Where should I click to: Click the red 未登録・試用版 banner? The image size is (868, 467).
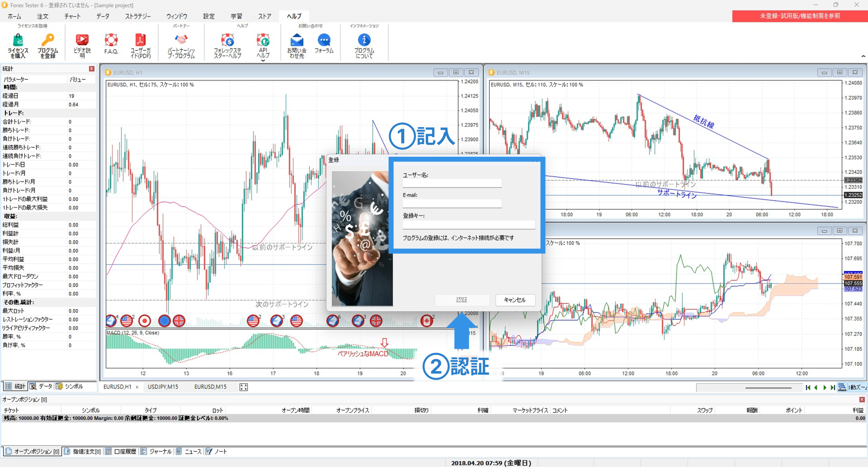coord(800,16)
